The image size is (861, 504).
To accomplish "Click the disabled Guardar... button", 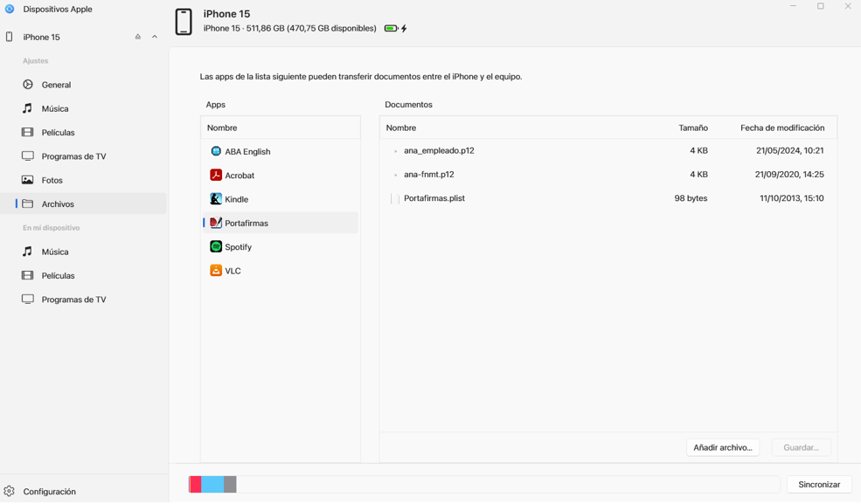I will [x=802, y=447].
